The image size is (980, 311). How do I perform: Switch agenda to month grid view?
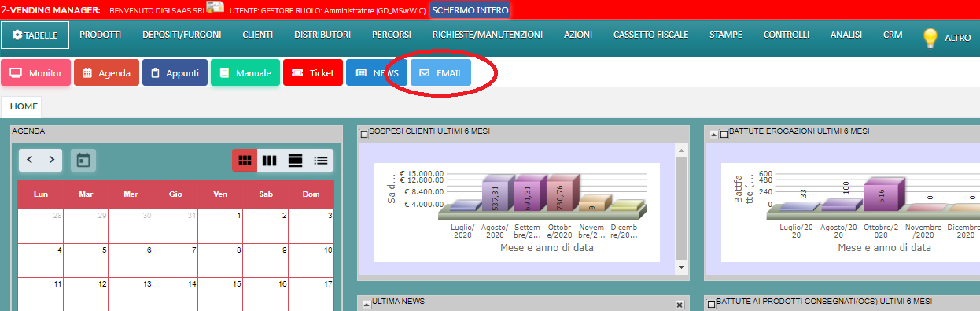click(x=245, y=160)
